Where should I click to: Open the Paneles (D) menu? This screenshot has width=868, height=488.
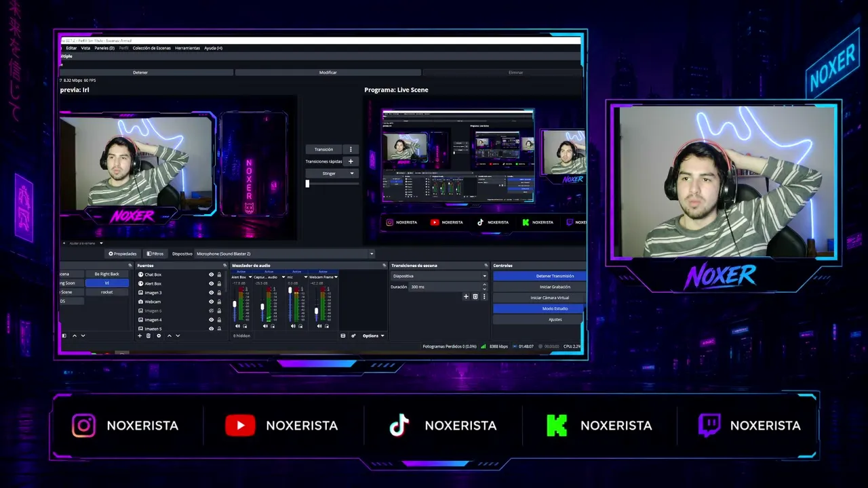point(104,48)
